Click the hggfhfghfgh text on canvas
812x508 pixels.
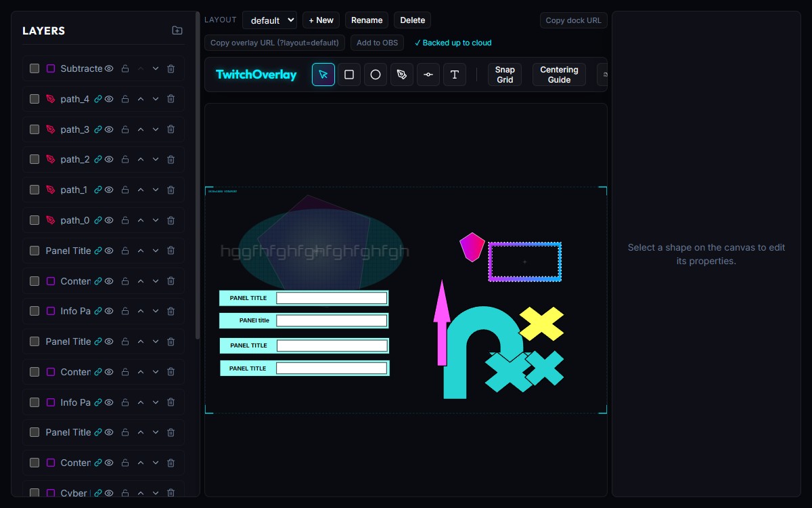coord(315,252)
